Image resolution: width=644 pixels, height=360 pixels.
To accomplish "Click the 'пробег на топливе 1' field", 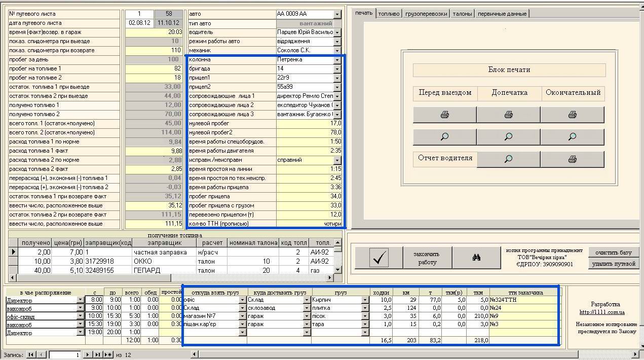I will 154,68.
